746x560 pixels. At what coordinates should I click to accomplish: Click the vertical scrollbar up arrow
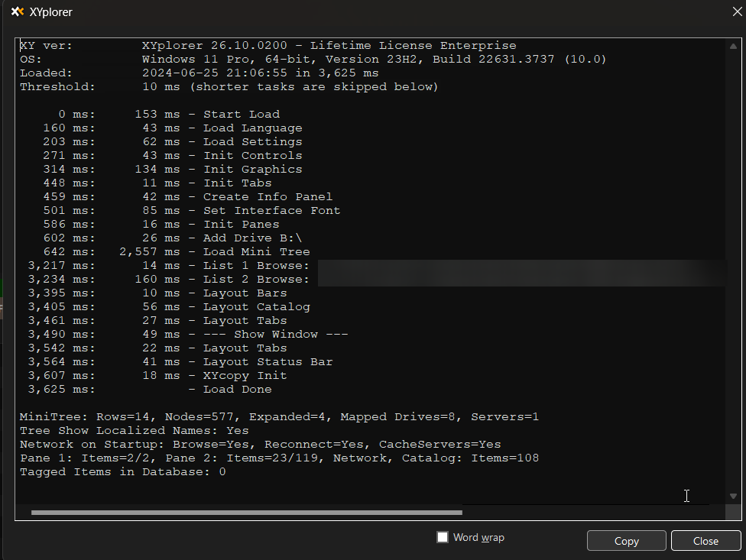point(733,46)
